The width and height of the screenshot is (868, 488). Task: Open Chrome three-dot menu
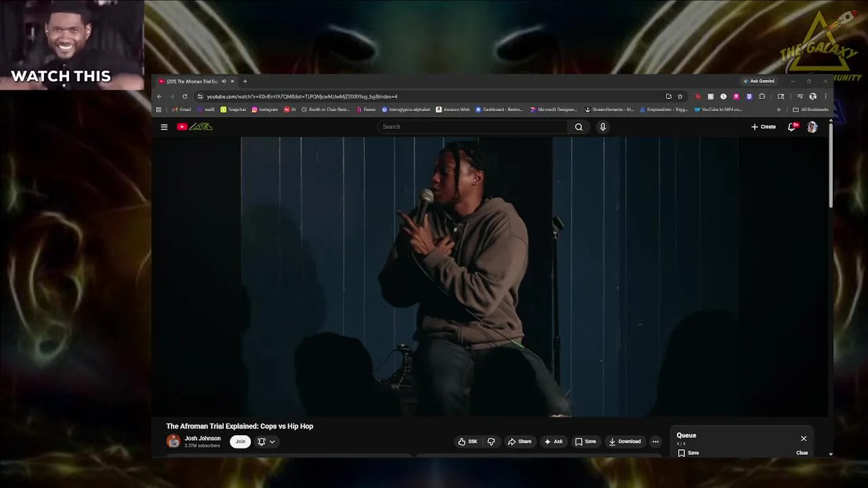(825, 96)
